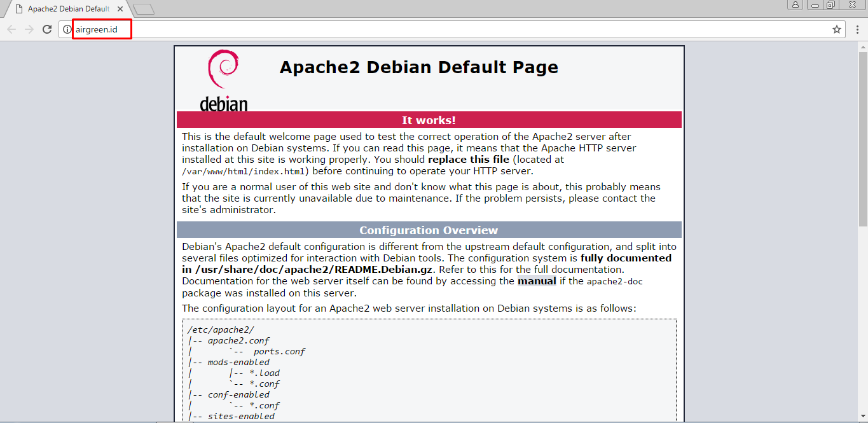Minimize the Chrome window

point(815,5)
